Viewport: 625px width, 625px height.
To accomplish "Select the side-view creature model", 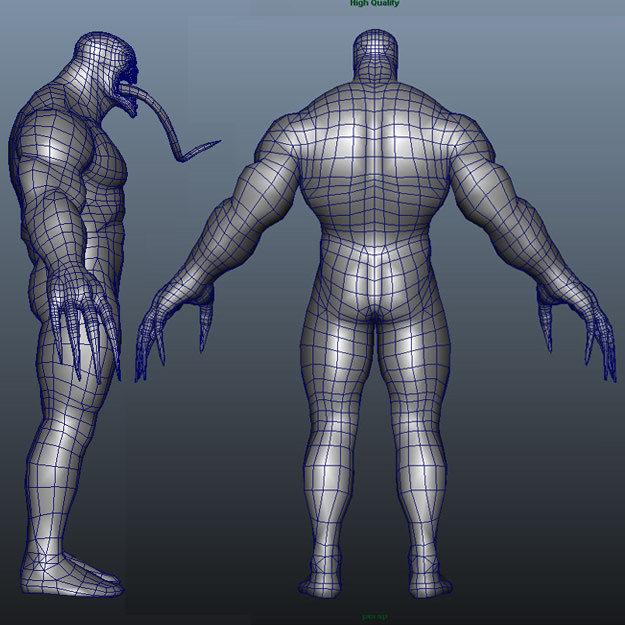I will (x=72, y=315).
